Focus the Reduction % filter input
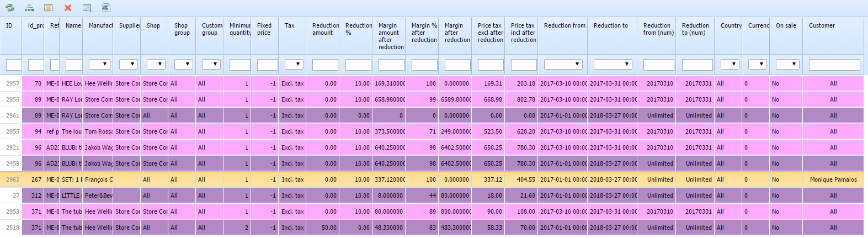Viewport: 868px width, 238px height. [x=358, y=65]
